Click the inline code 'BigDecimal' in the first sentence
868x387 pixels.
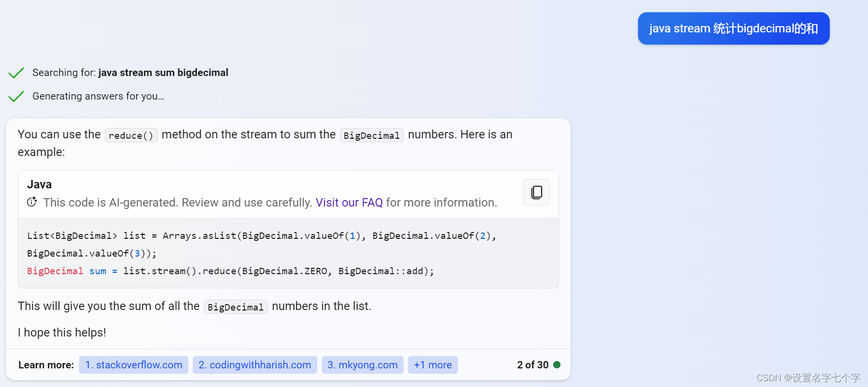tap(372, 135)
